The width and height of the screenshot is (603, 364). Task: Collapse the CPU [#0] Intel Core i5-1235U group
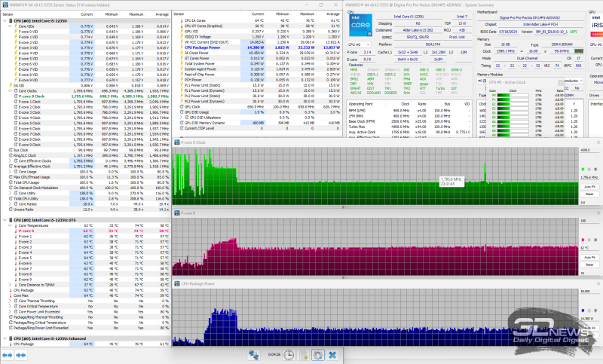3,20
